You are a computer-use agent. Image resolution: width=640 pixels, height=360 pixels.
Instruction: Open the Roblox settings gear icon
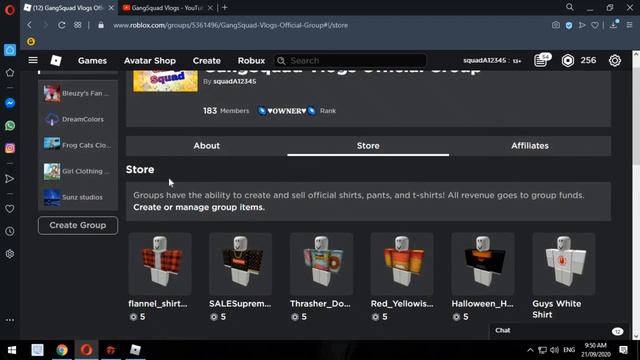point(615,60)
